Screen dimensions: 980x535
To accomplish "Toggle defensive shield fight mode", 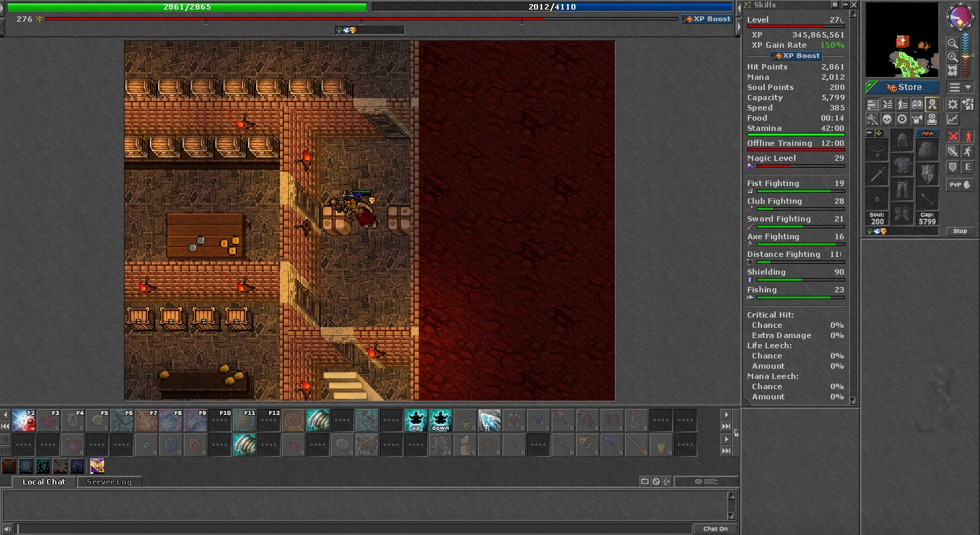I will 953,166.
